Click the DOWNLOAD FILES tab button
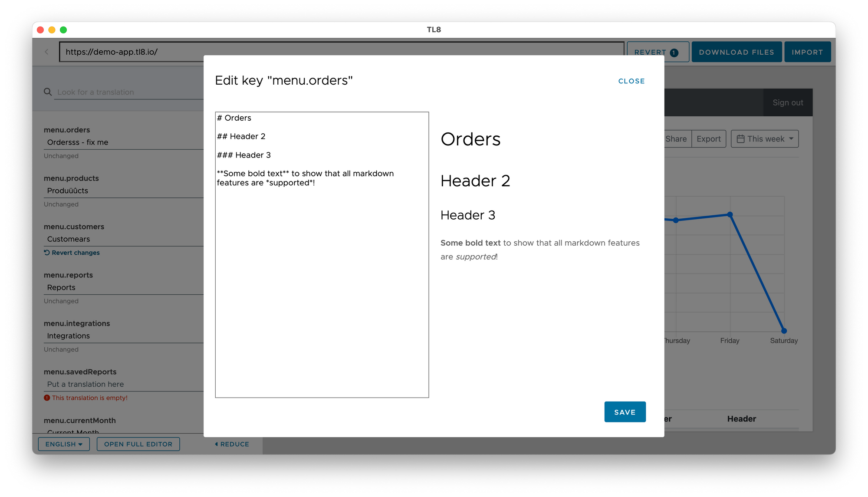Screen dimensions: 868x497 point(736,52)
